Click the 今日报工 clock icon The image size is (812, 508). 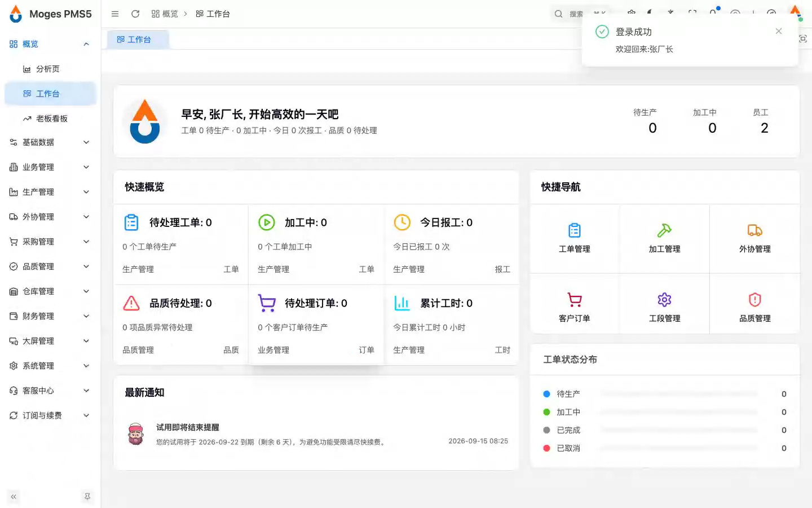[x=402, y=222]
